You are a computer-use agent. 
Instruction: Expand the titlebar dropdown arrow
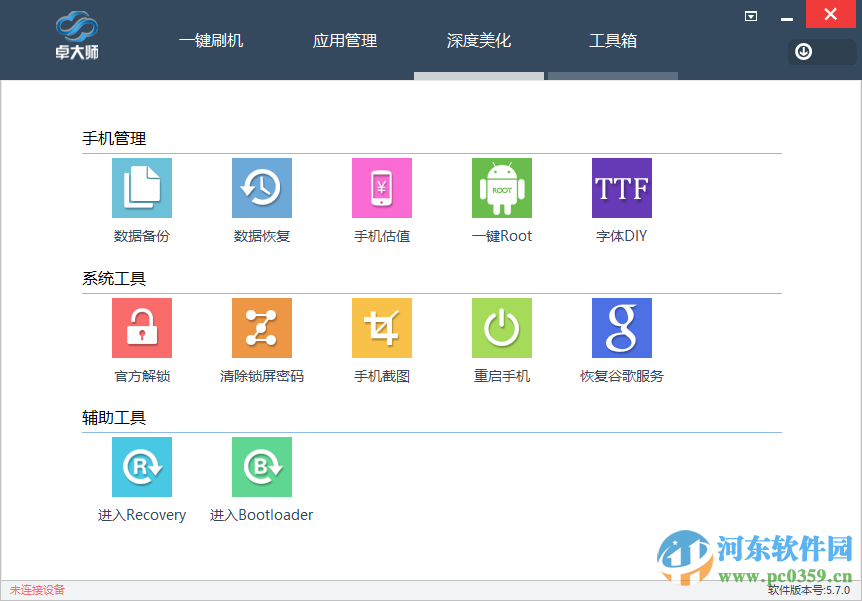(x=750, y=16)
